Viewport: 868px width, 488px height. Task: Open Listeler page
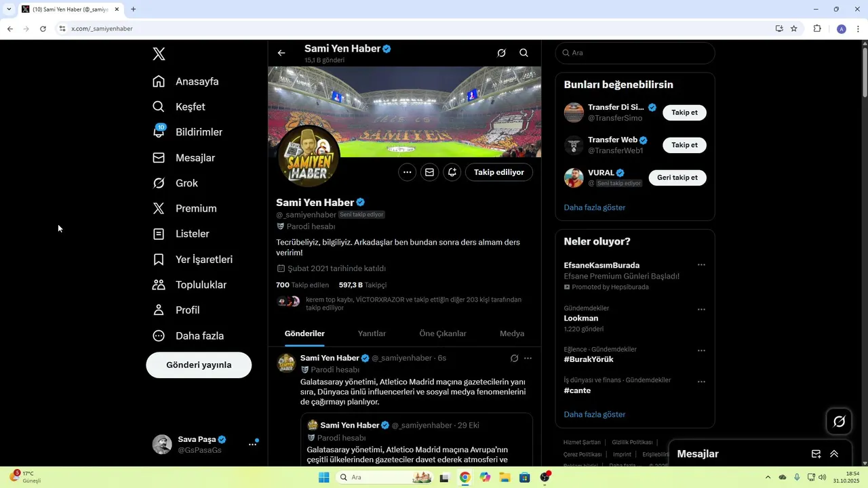click(181, 234)
